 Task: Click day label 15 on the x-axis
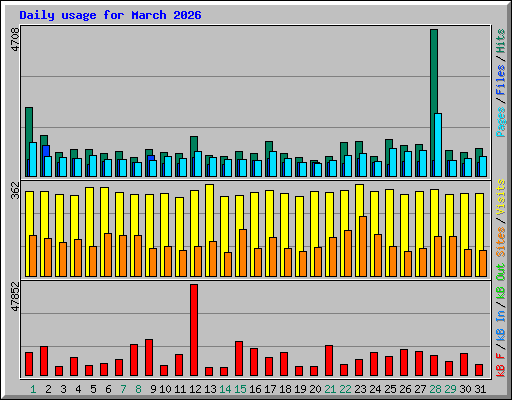click(x=240, y=389)
